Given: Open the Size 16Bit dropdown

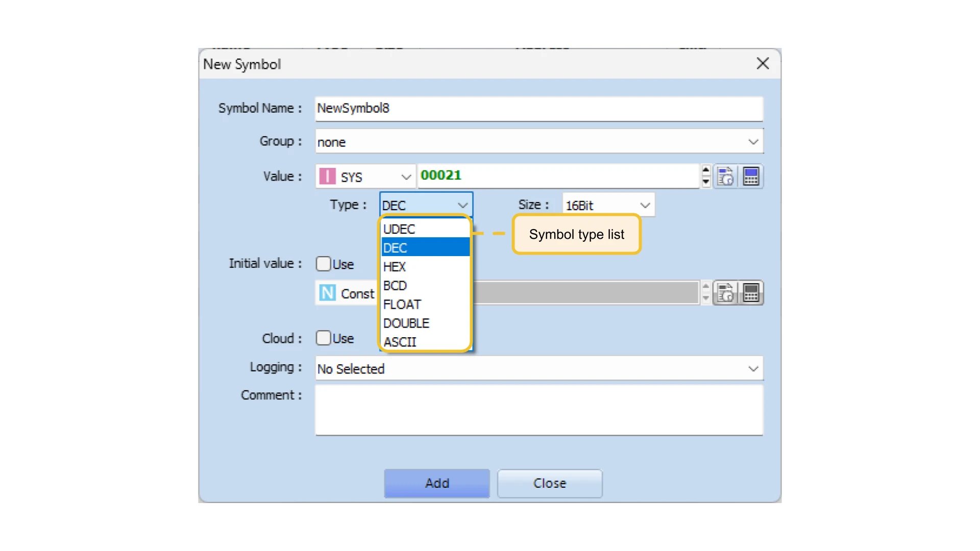Looking at the screenshot, I should [645, 205].
